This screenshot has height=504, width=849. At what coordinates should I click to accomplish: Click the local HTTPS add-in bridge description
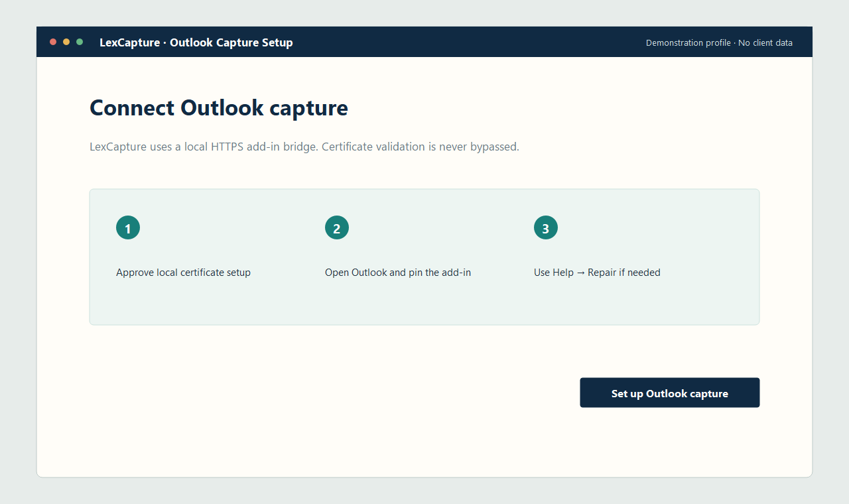click(x=304, y=147)
